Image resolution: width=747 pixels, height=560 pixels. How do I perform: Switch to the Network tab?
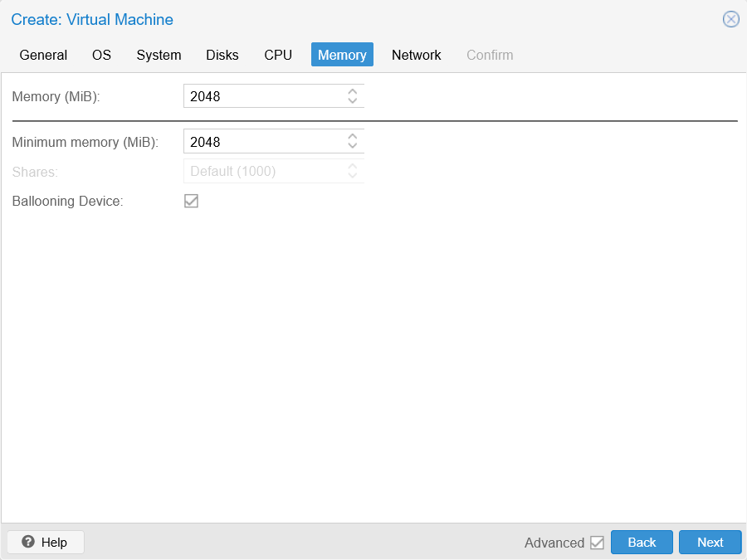click(416, 55)
